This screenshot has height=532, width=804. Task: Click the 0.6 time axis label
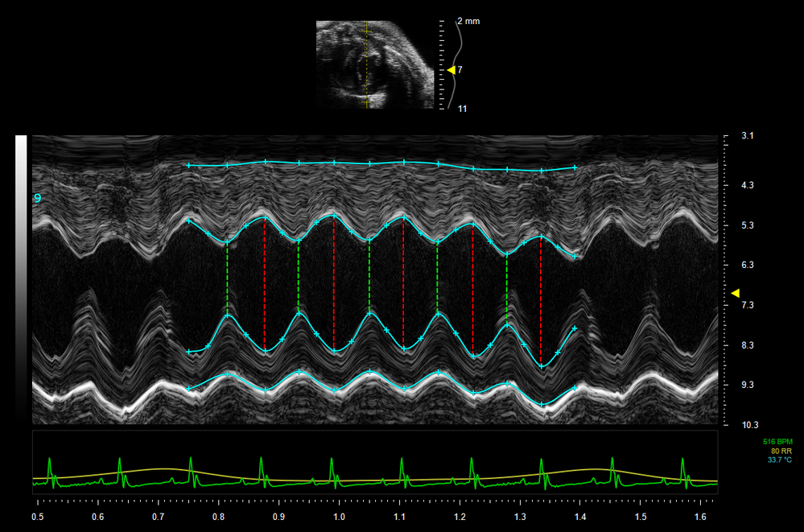coord(97,517)
